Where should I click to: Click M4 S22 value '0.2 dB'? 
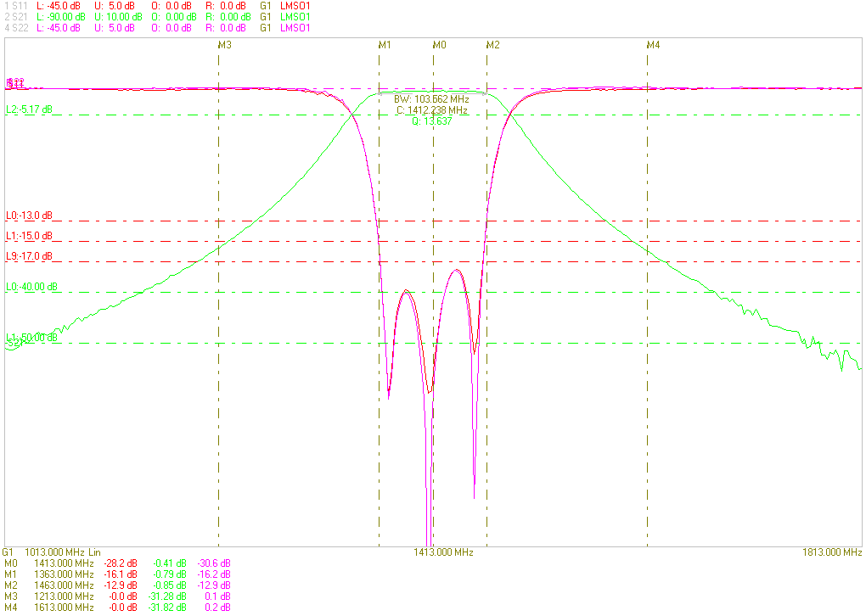coord(217,608)
